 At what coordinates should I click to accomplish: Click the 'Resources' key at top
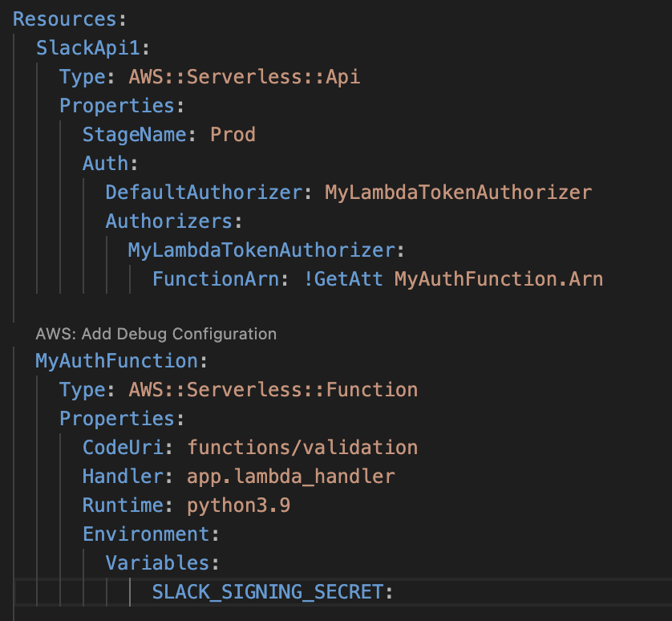coord(65,19)
